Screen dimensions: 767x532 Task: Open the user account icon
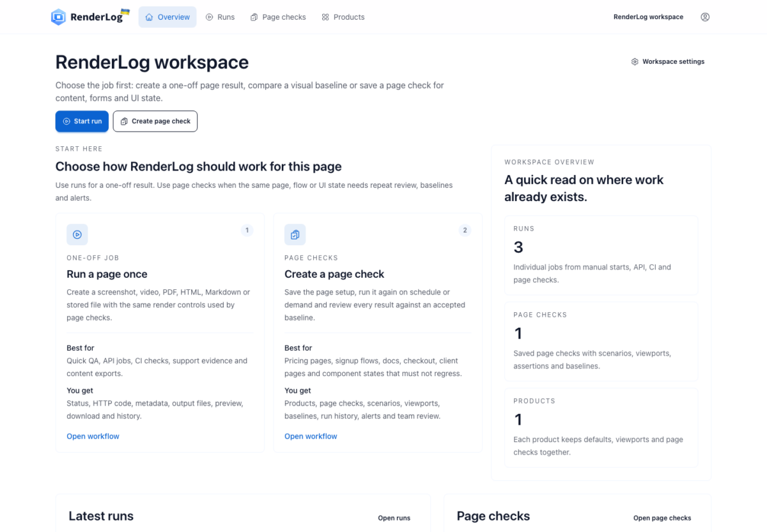coord(705,17)
